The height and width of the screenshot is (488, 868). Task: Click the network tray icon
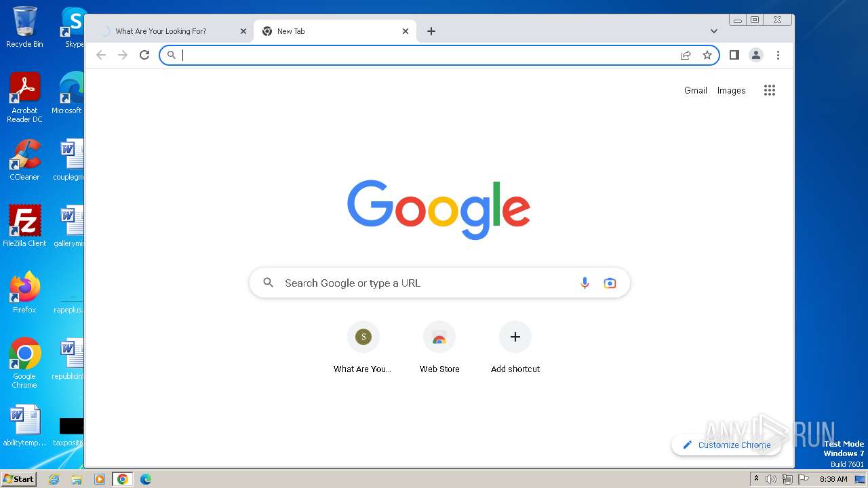(787, 479)
